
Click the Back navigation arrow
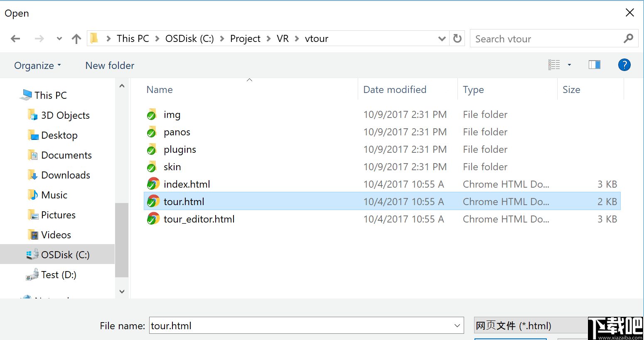15,39
